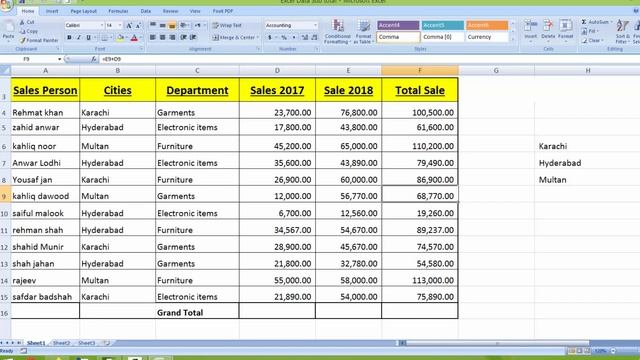Switch to the Home ribbon tab

point(28,11)
